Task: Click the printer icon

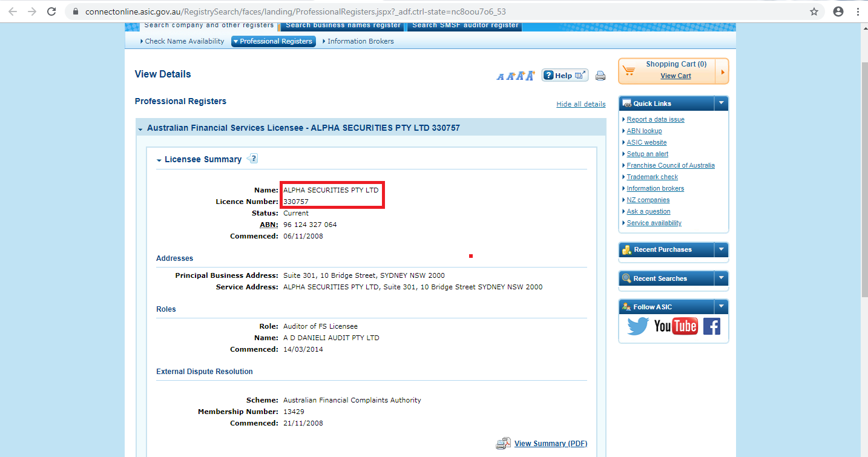Action: (600, 76)
